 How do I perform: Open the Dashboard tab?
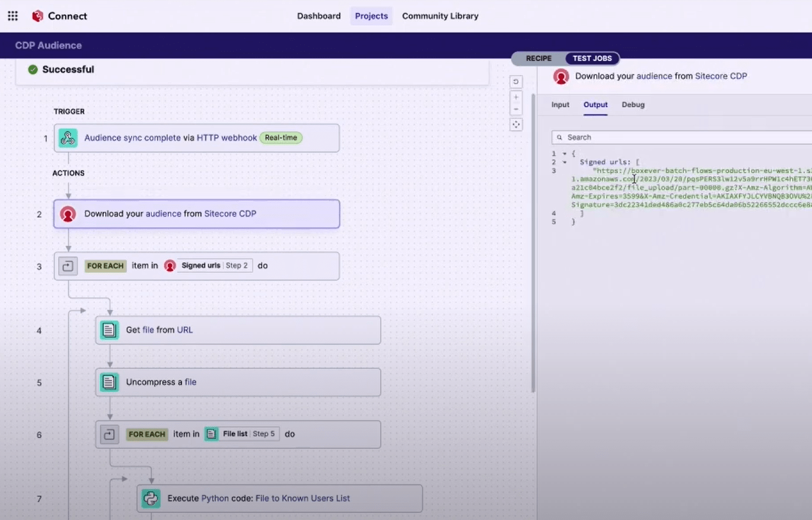(x=319, y=16)
